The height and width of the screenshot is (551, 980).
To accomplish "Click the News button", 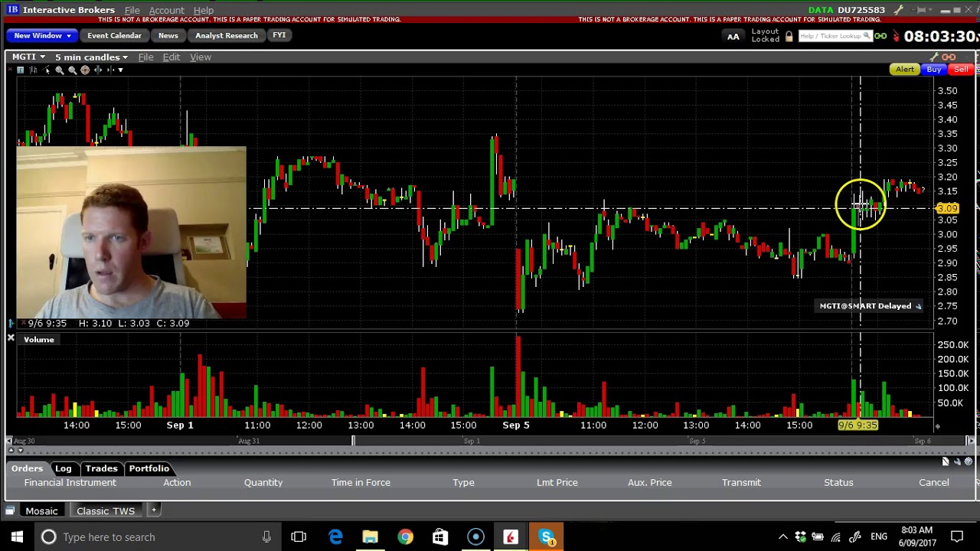I will pos(168,35).
